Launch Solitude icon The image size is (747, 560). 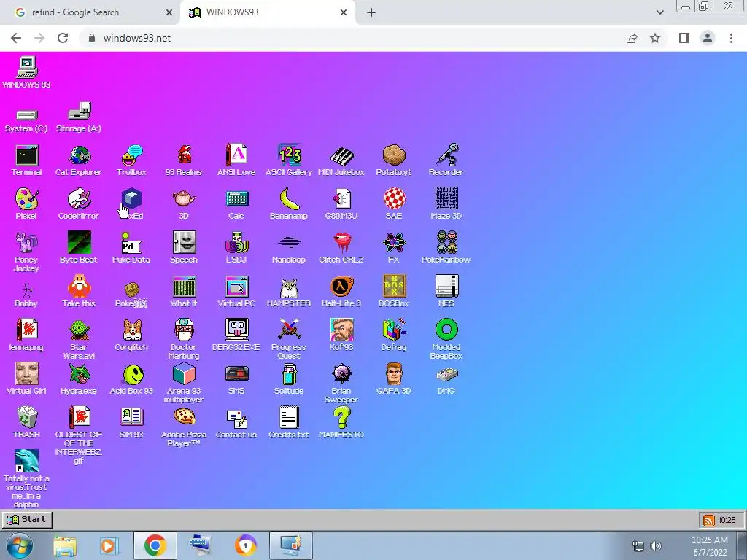point(289,379)
